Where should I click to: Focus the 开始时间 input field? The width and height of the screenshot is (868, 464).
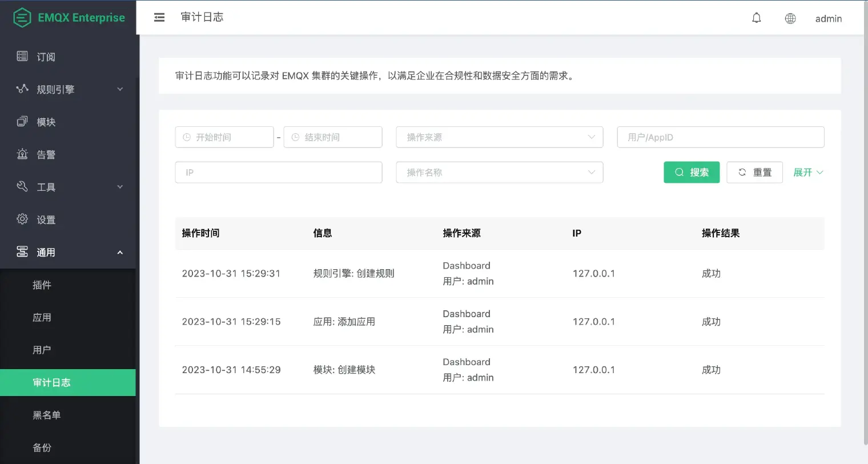tap(224, 137)
